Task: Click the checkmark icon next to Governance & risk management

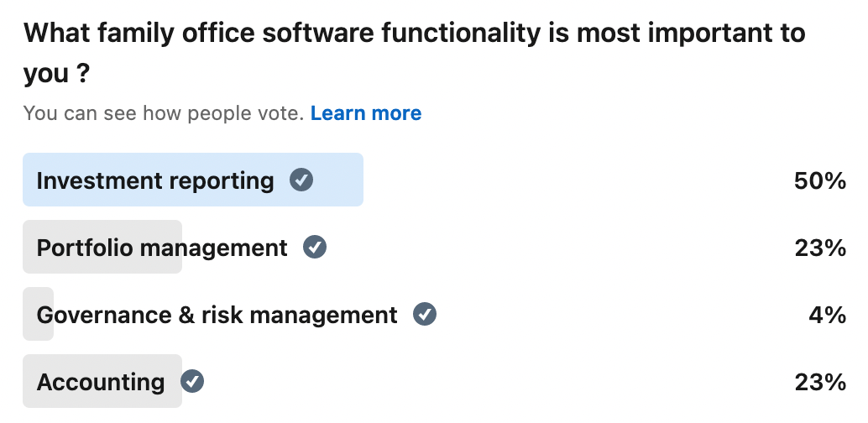Action: 425,314
